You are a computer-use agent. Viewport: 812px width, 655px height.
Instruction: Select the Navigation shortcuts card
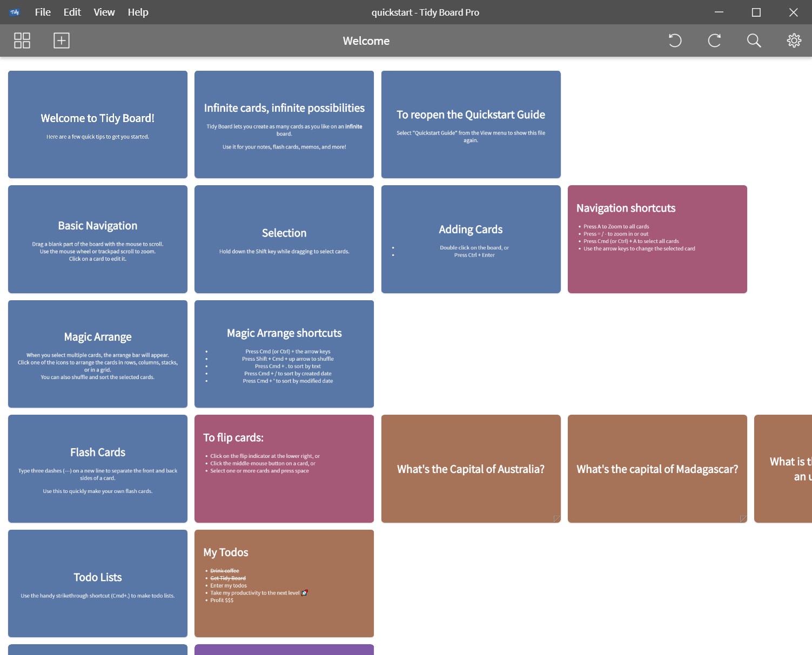(657, 239)
